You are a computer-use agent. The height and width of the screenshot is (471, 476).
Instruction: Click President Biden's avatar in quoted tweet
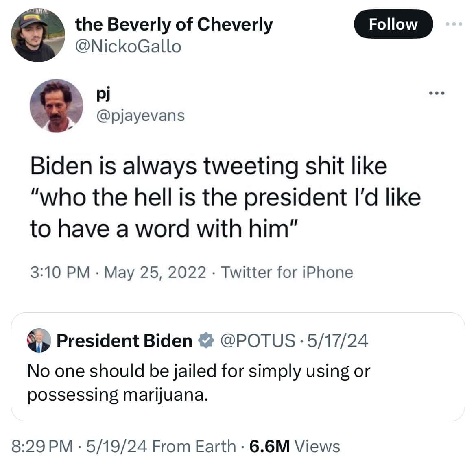39,340
